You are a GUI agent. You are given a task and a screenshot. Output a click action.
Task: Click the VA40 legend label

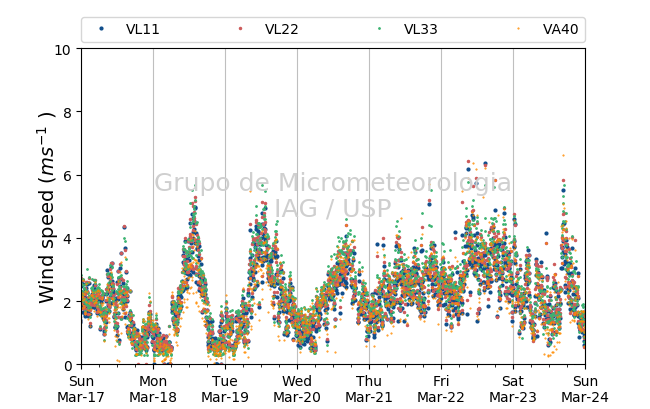tap(560, 29)
